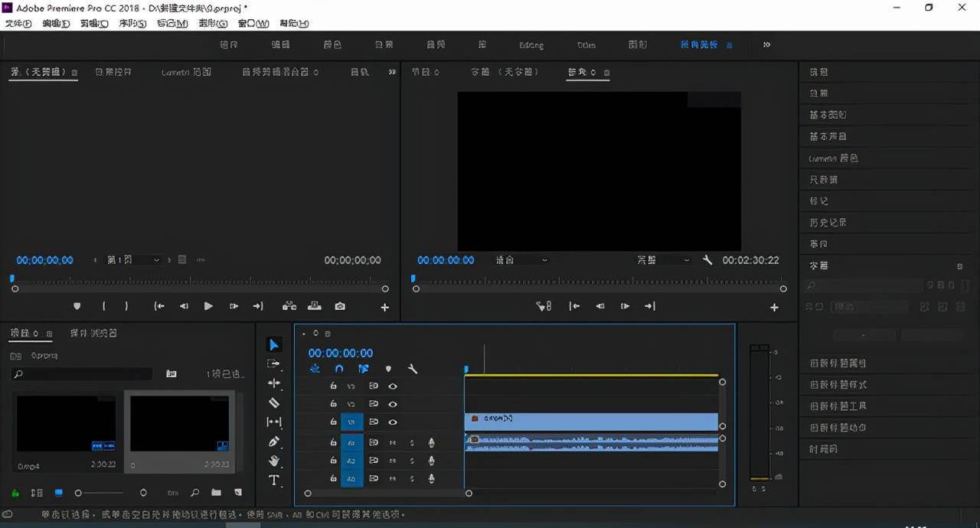Select the video clip on track V1
Screen dimensions: 980x528
[x=591, y=422]
